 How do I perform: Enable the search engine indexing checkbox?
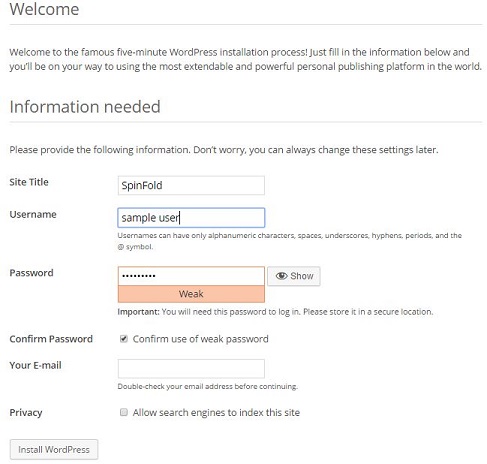[x=124, y=412]
